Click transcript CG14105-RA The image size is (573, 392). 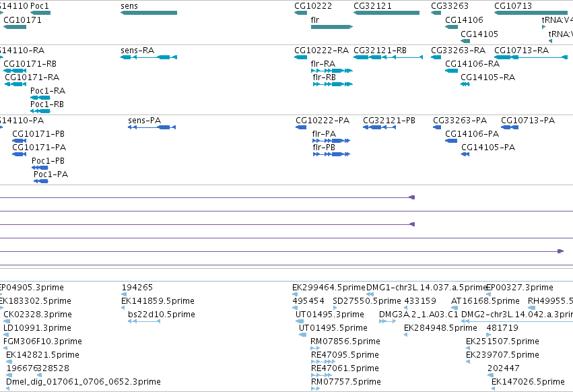[488, 77]
